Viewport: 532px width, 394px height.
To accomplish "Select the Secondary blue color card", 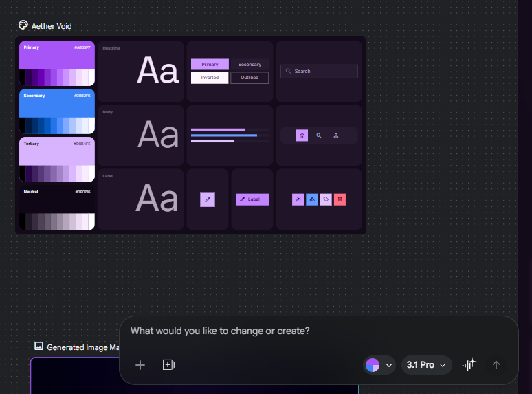I will [x=57, y=111].
